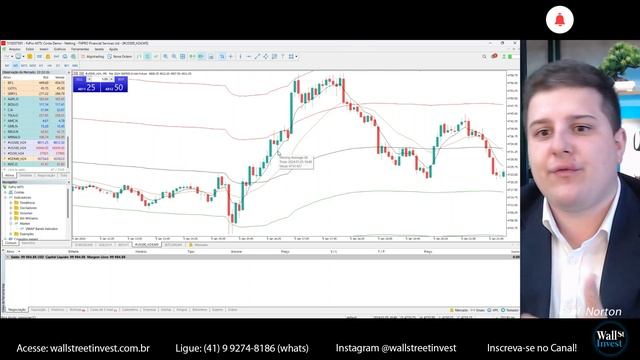Open the Inserir menu
The height and width of the screenshot is (360, 640).
tap(44, 49)
